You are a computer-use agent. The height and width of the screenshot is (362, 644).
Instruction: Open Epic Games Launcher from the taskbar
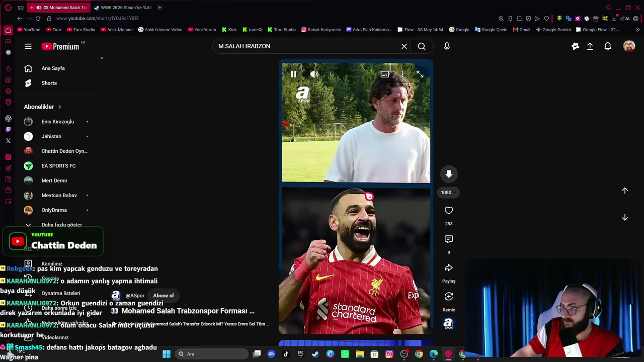tap(301, 354)
